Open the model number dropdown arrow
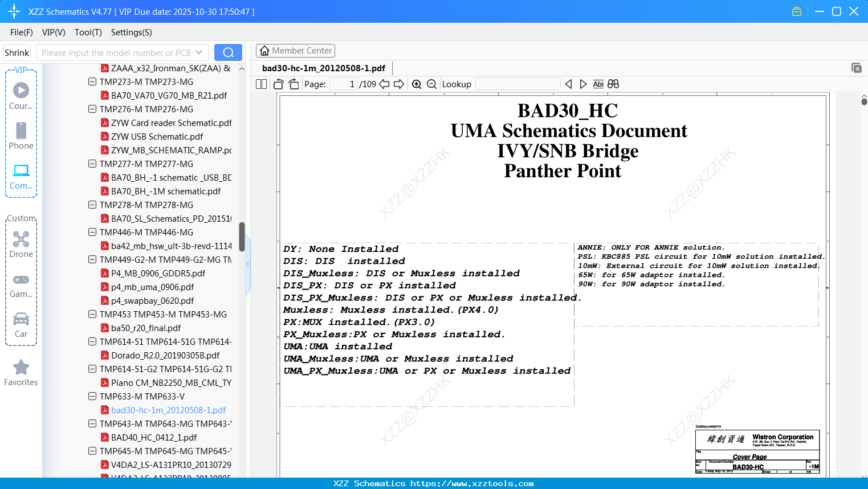 click(199, 52)
